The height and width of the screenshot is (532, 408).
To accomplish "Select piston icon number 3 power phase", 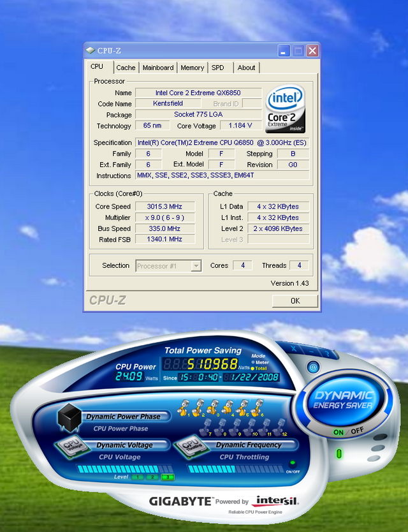I will click(x=214, y=408).
